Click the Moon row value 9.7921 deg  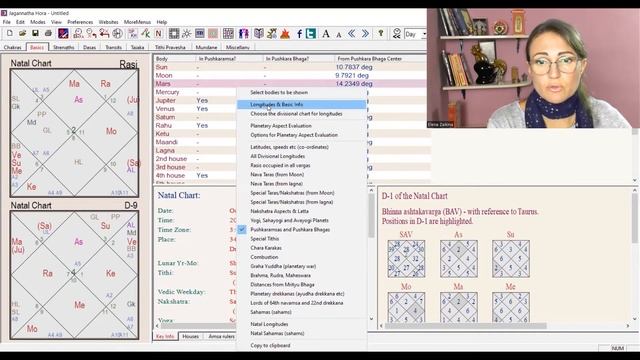(x=352, y=76)
